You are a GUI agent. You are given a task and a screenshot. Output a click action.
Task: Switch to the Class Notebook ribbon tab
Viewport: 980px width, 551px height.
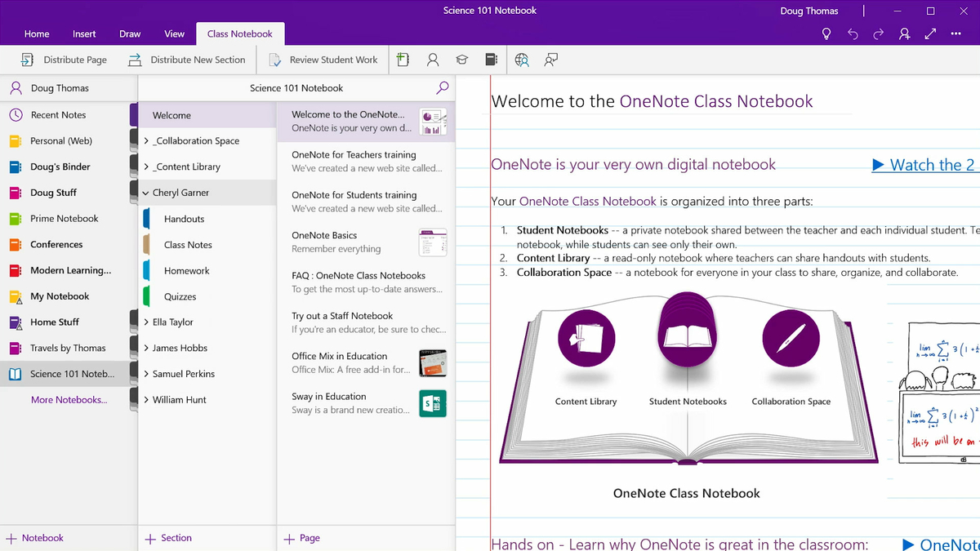(x=240, y=34)
